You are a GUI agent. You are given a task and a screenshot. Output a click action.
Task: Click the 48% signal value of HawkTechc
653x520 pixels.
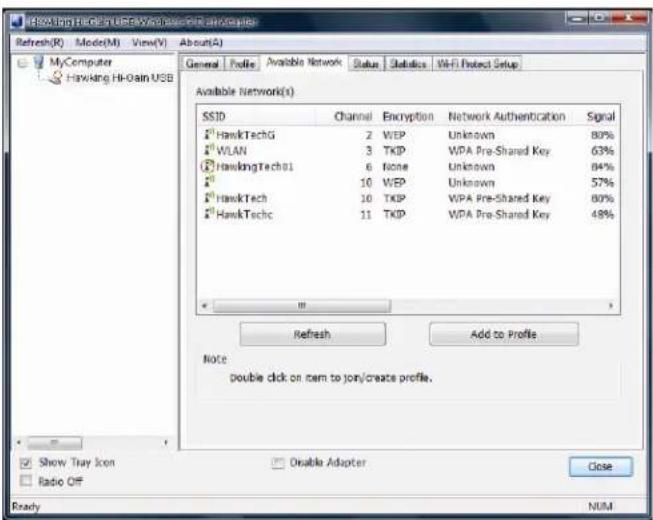tap(602, 214)
